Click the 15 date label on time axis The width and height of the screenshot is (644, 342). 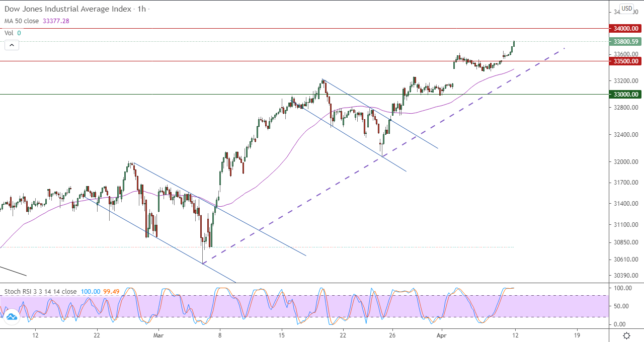[x=282, y=334]
